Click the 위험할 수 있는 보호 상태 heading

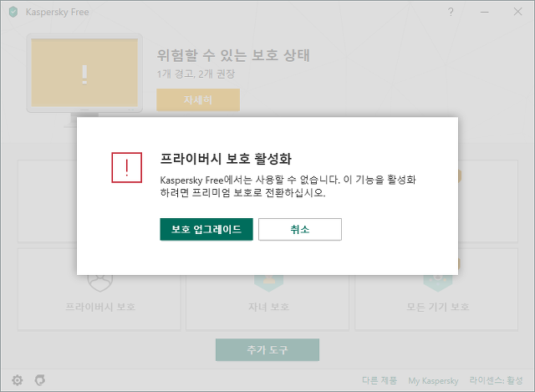pos(233,55)
